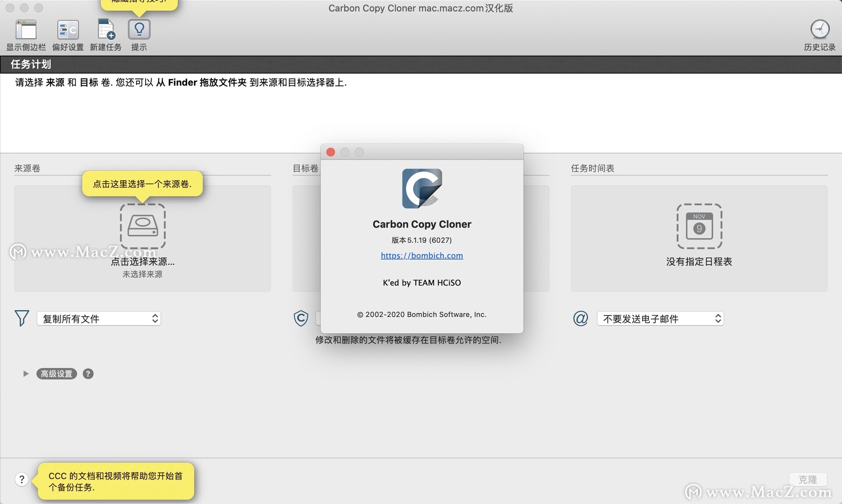Click the Carbon Copy Cloner logo in About dialog
This screenshot has width=842, height=504.
pyautogui.click(x=422, y=188)
